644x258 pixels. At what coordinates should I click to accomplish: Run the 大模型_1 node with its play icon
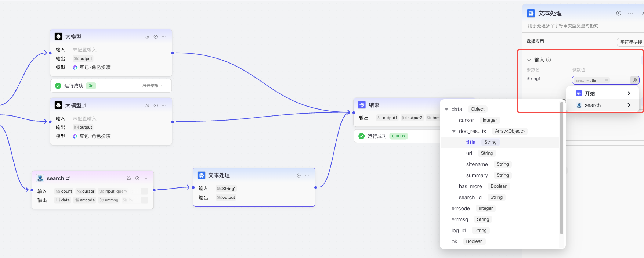tap(156, 105)
